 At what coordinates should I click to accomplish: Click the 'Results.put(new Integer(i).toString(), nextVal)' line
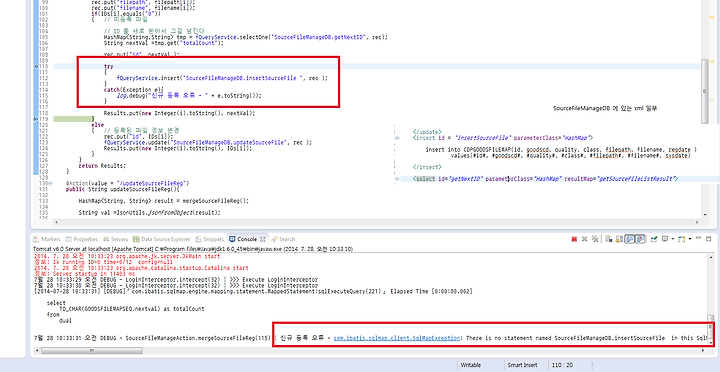click(179, 113)
